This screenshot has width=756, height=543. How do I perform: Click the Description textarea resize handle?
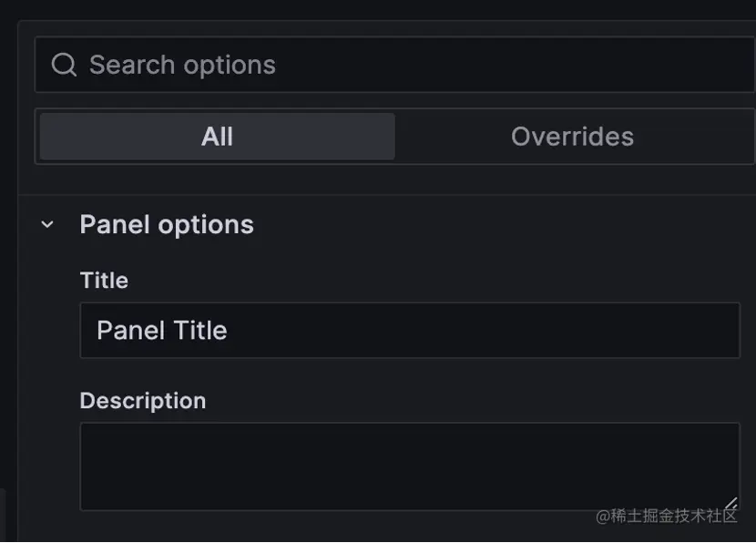[730, 503]
